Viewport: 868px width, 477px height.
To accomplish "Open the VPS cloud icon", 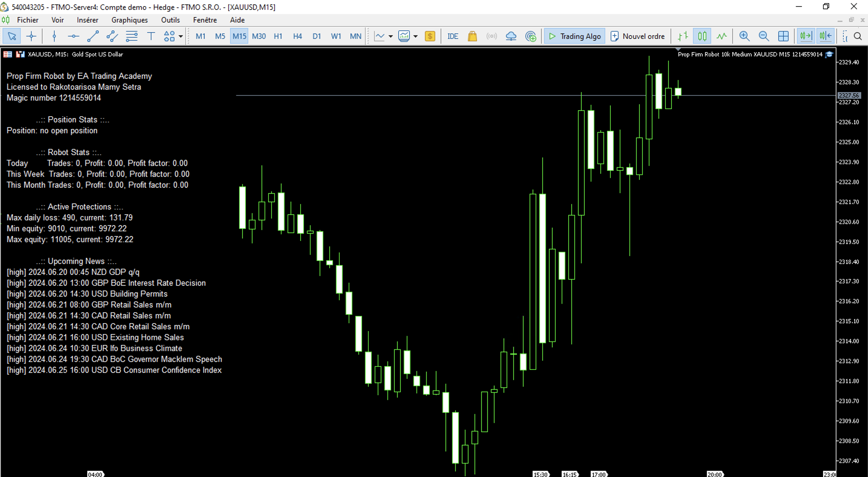I will (511, 36).
